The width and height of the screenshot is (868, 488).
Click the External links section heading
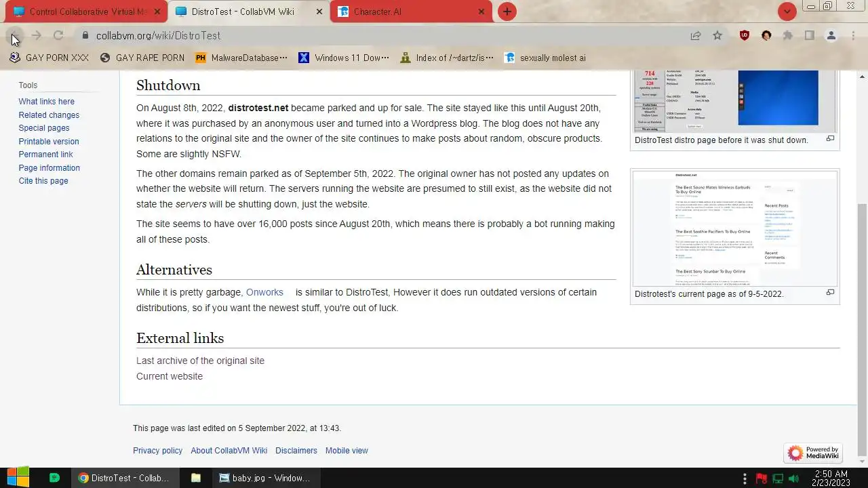click(x=180, y=338)
